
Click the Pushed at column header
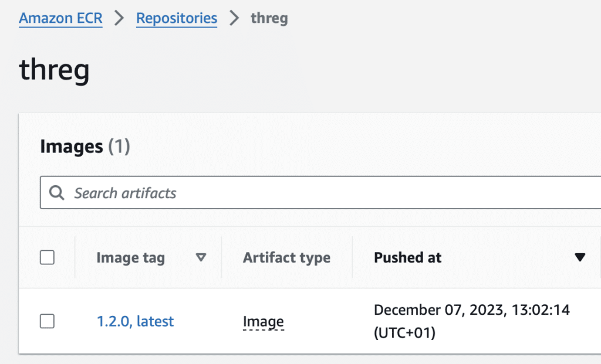tap(407, 257)
